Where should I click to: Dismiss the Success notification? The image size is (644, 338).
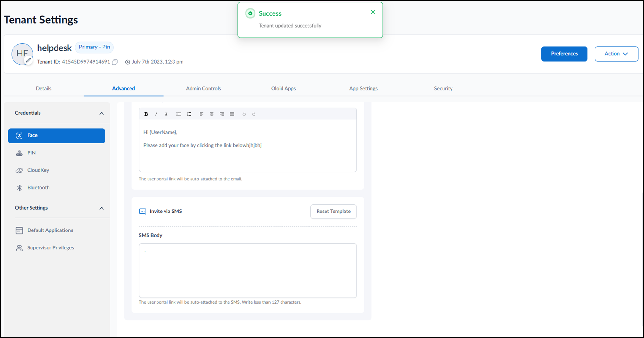pos(373,12)
